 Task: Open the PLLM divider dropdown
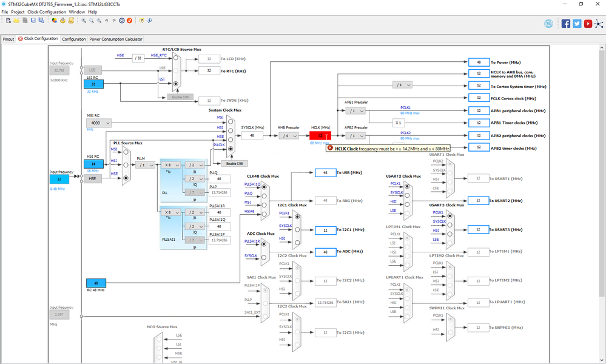tap(146, 165)
